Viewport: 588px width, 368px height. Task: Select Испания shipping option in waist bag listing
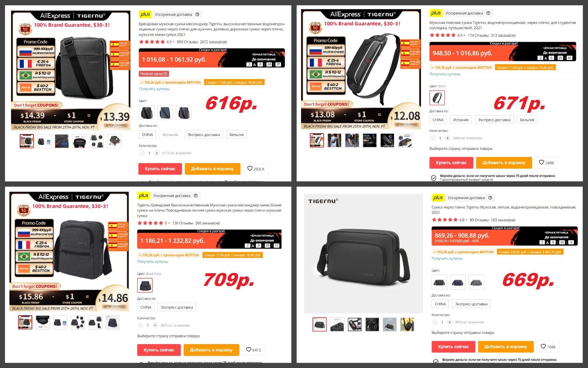point(461,120)
